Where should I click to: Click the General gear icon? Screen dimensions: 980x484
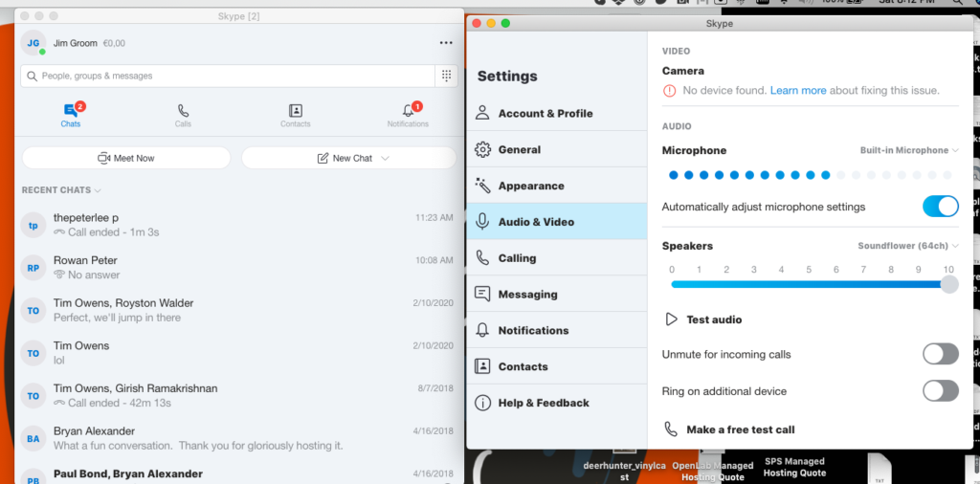pyautogui.click(x=482, y=149)
